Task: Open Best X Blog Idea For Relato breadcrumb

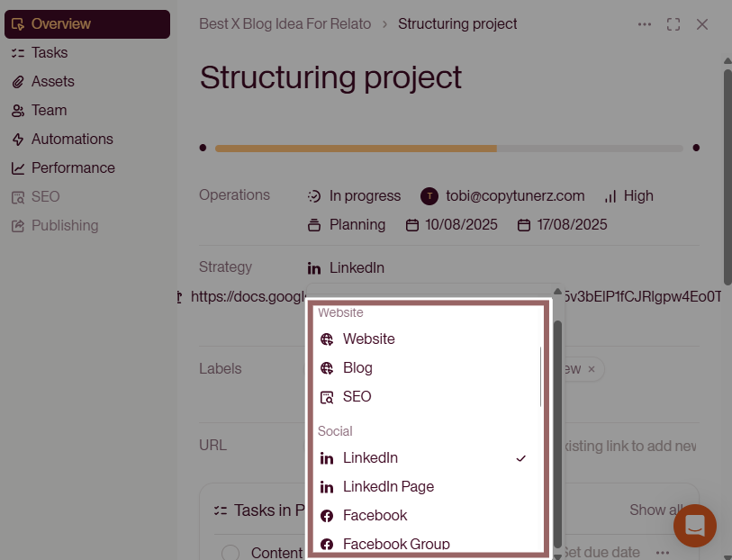Action: [285, 23]
